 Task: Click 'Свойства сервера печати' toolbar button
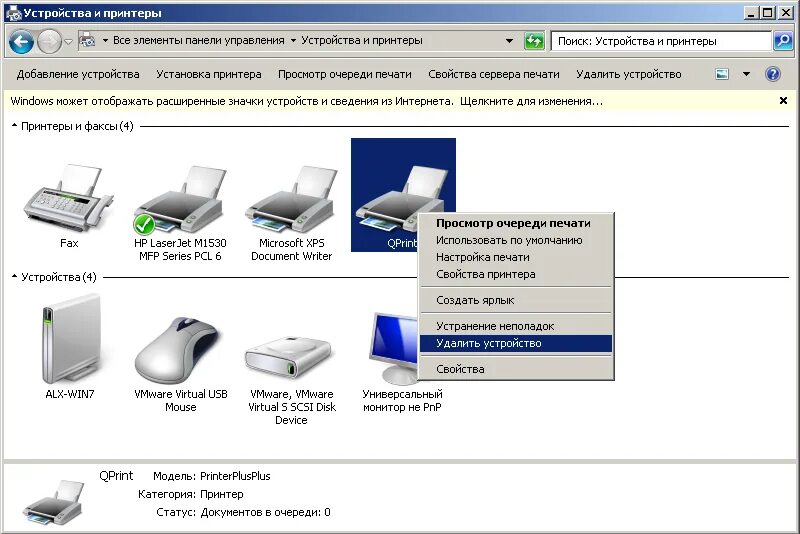click(494, 74)
